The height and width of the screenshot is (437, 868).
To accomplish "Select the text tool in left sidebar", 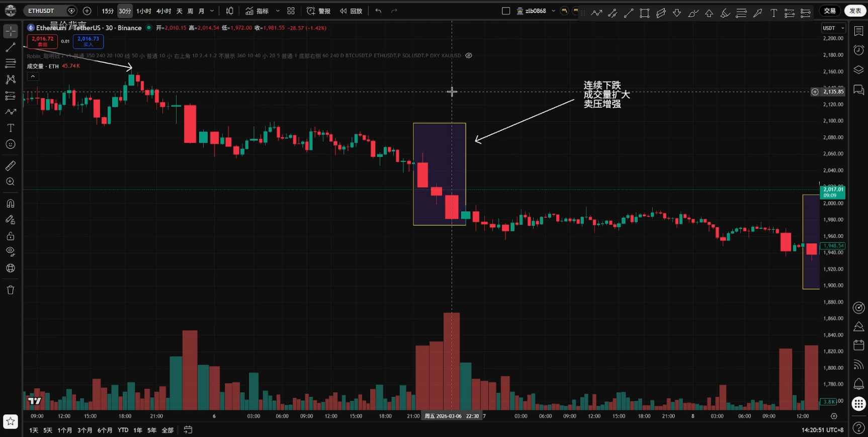I will (x=10, y=128).
